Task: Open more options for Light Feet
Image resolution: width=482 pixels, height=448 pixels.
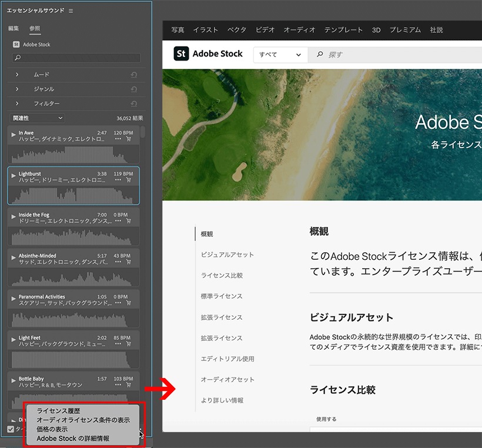Action: pos(118,344)
